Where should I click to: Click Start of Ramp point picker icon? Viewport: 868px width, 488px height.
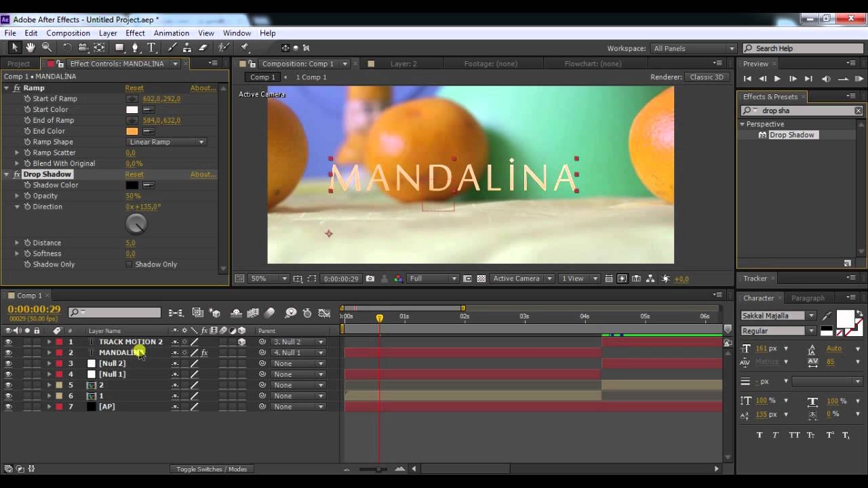point(132,99)
